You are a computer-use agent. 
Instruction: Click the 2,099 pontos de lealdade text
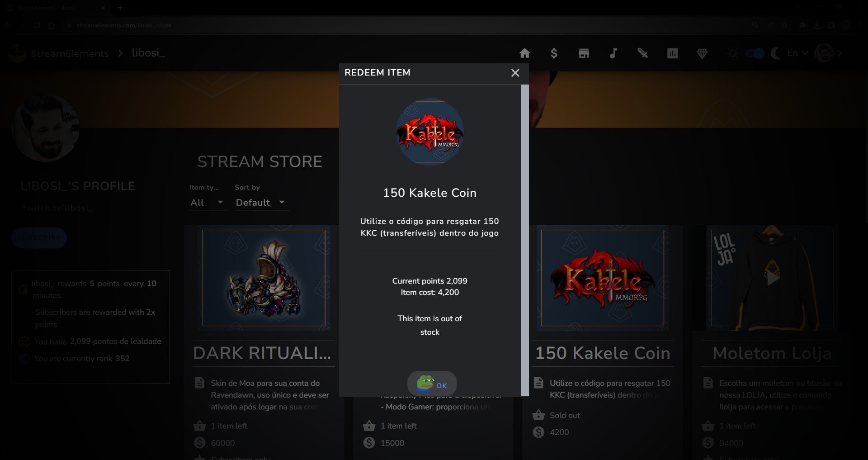click(115, 341)
